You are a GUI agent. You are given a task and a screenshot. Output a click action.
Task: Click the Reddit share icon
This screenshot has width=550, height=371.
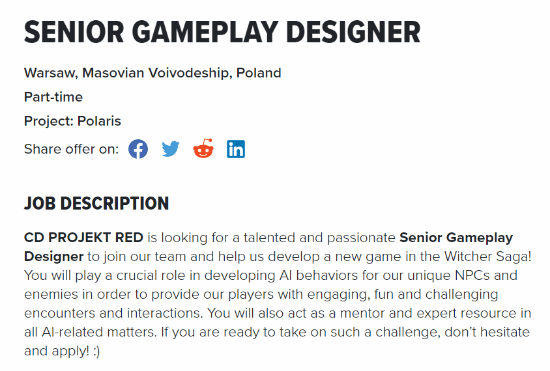203,149
